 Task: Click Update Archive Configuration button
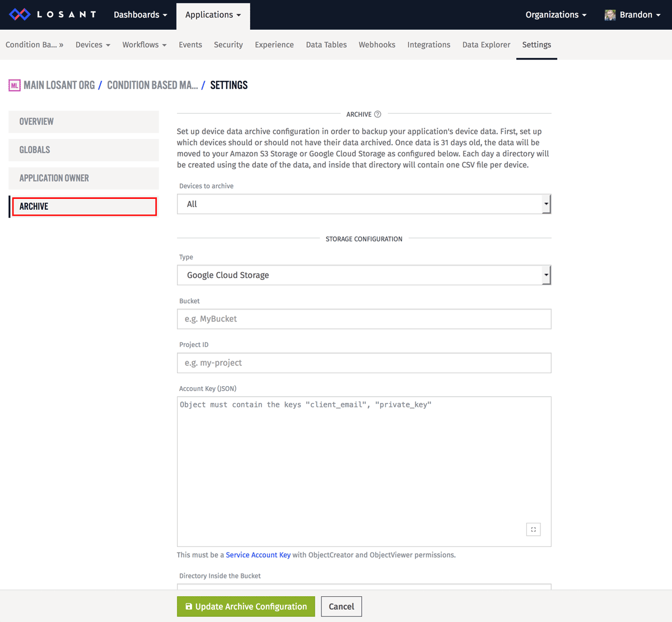[x=246, y=606]
